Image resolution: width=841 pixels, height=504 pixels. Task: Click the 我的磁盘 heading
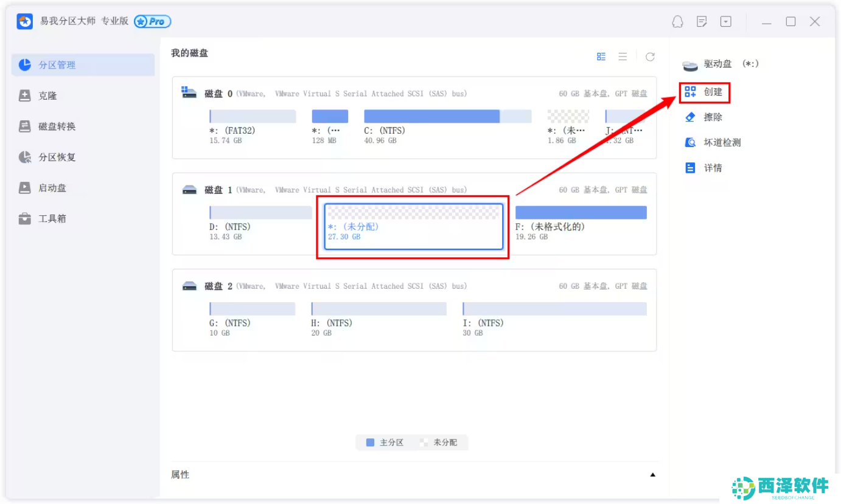(189, 53)
